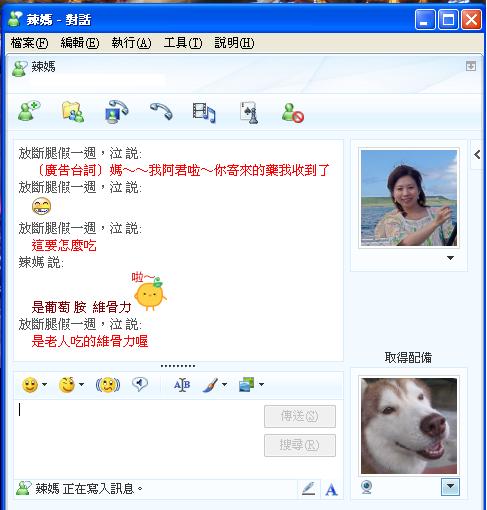Click the title bar Messenger window icon

click(15, 19)
